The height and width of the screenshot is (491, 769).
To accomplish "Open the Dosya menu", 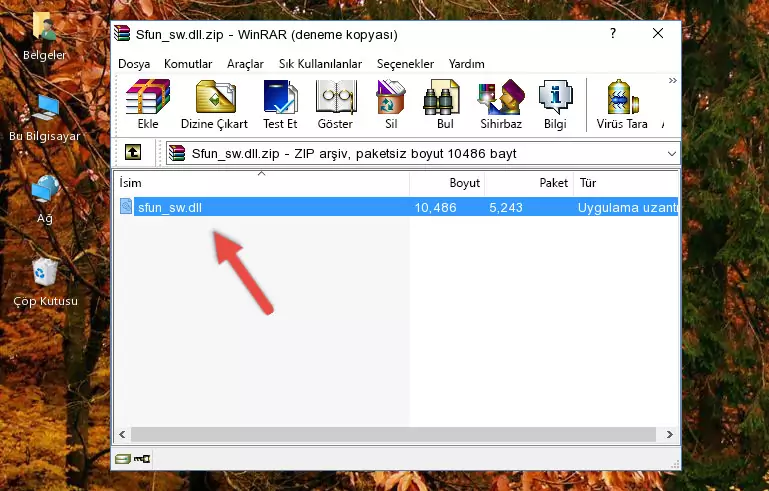I will coord(134,64).
